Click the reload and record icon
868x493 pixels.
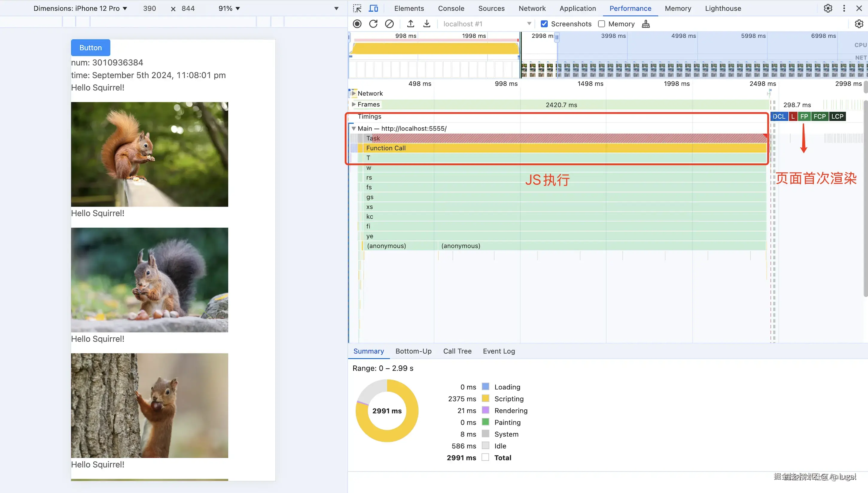pyautogui.click(x=373, y=24)
